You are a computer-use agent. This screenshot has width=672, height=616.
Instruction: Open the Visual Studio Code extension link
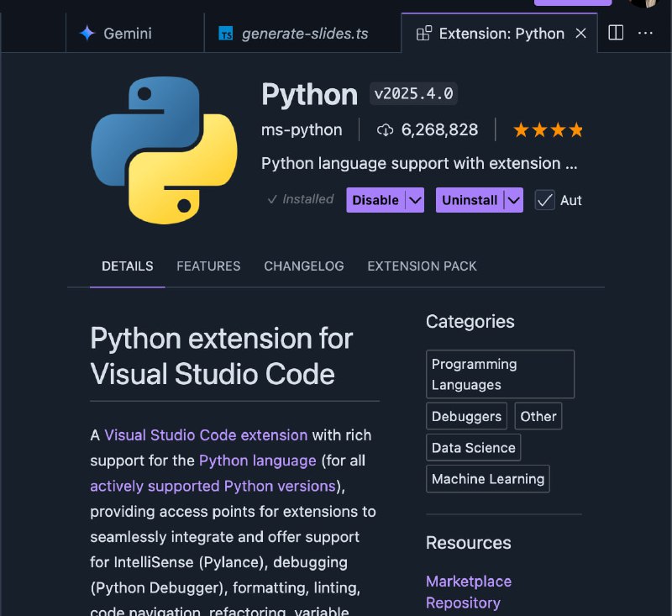[206, 435]
